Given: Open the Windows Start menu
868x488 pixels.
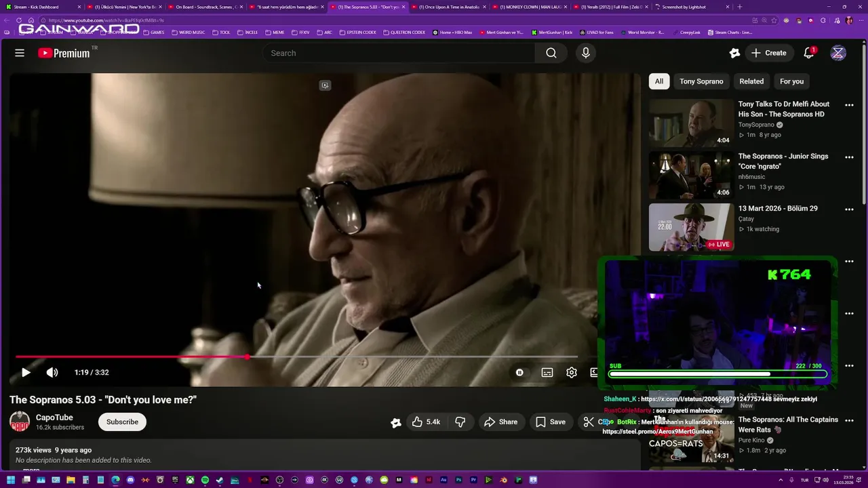Looking at the screenshot, I should (x=11, y=480).
